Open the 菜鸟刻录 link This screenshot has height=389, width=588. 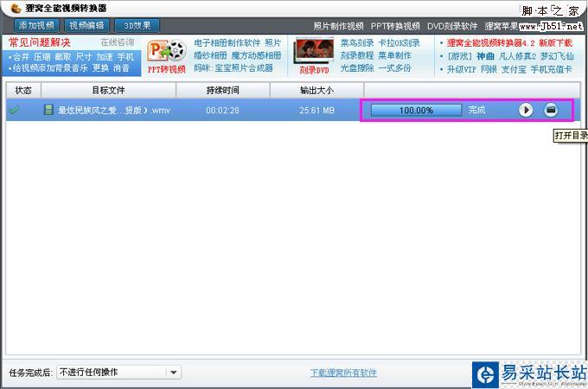[357, 42]
